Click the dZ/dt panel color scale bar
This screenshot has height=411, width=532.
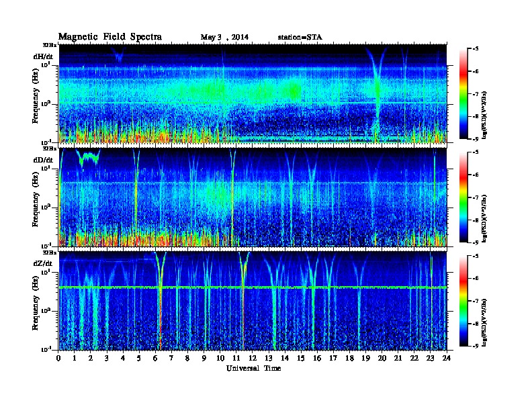(x=463, y=301)
